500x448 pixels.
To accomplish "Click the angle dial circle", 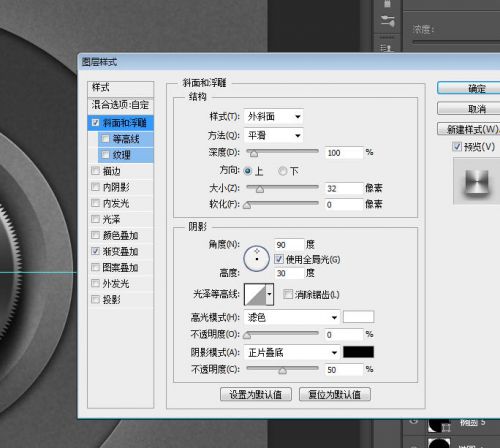I will [x=256, y=259].
